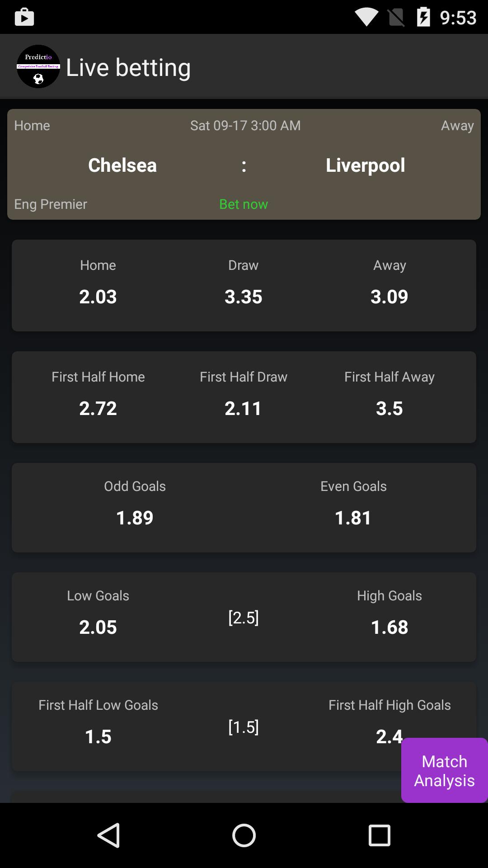Open Match Analysis
The image size is (488, 868).
click(x=444, y=771)
